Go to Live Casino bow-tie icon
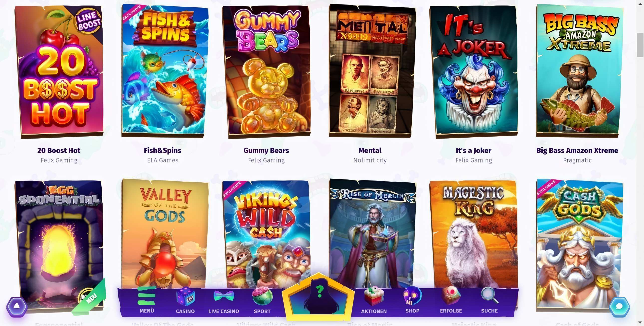The height and width of the screenshot is (326, 644). pos(224,296)
